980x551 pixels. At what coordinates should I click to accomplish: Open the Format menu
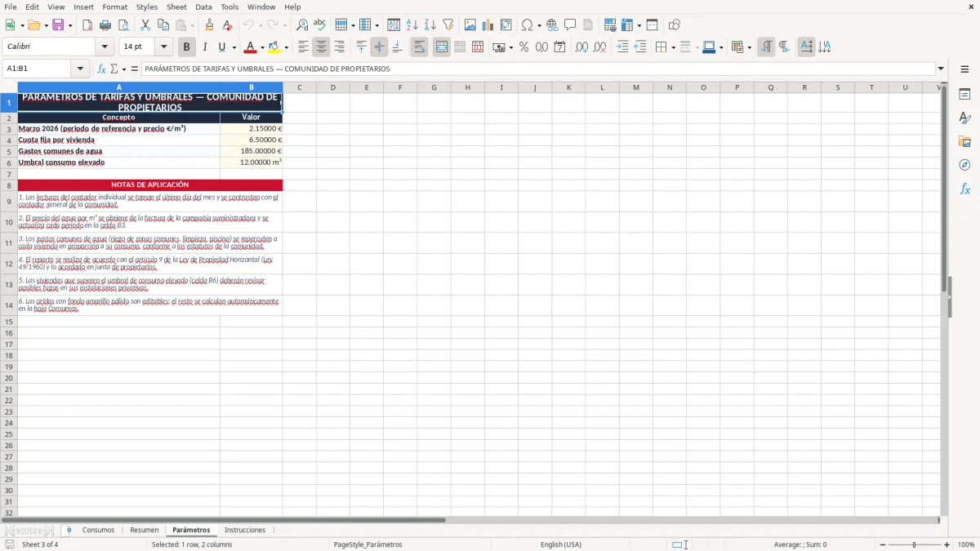click(x=114, y=7)
